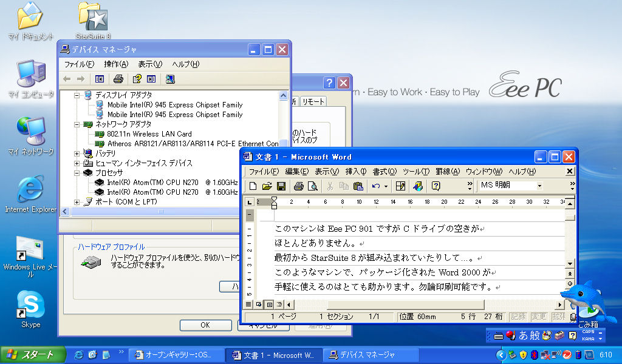Click the question-mark help icon in Device Manager
Viewport: 622px width, 364px height.
click(137, 79)
